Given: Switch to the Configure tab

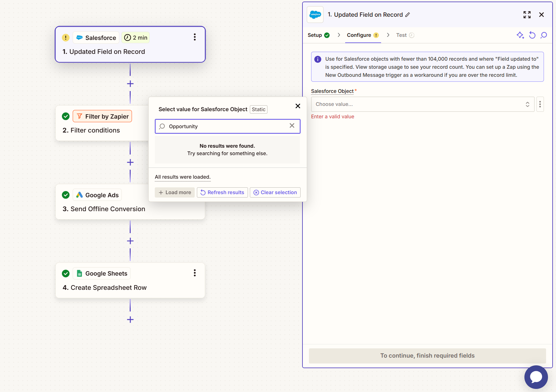Looking at the screenshot, I should coord(363,35).
